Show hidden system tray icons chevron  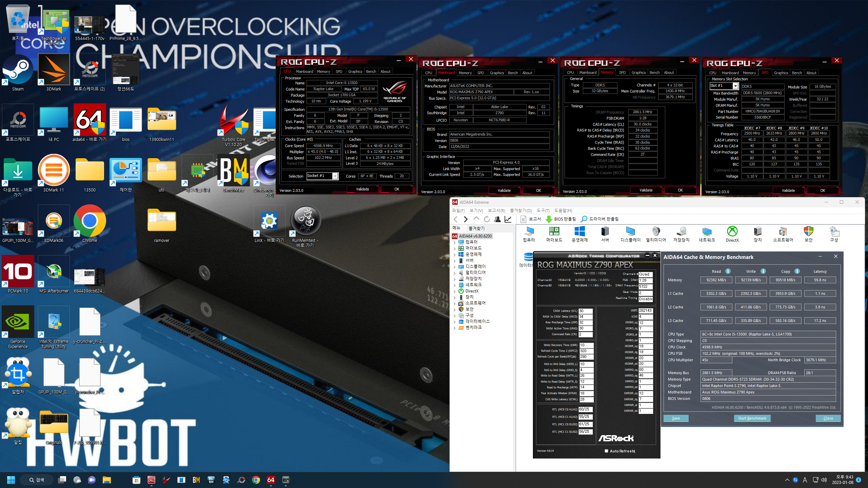787,480
